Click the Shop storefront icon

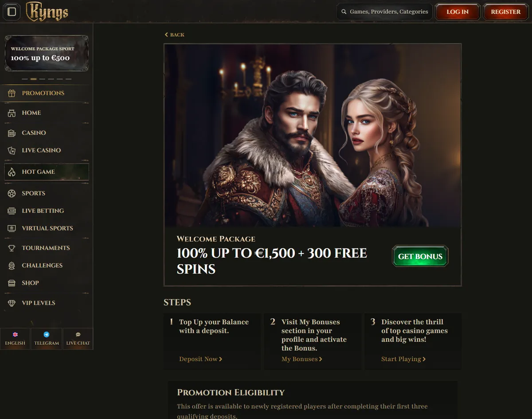[12, 283]
